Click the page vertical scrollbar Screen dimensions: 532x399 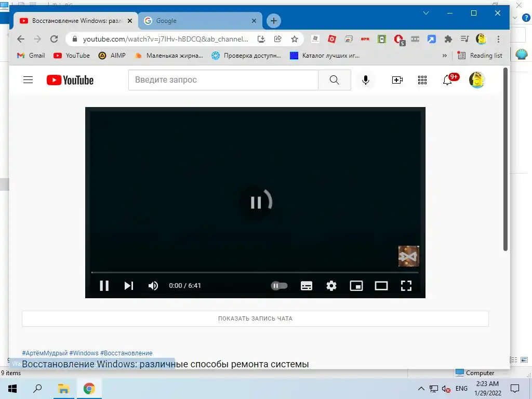click(505, 159)
